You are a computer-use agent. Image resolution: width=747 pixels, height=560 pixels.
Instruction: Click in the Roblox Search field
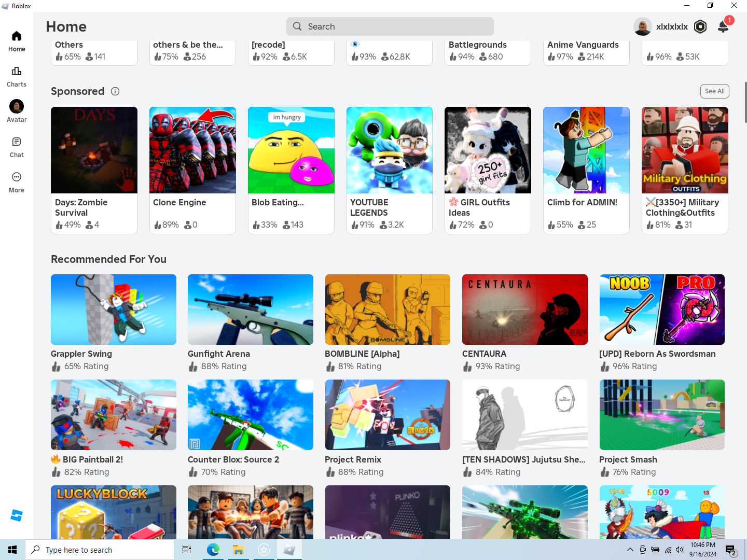[x=390, y=26]
